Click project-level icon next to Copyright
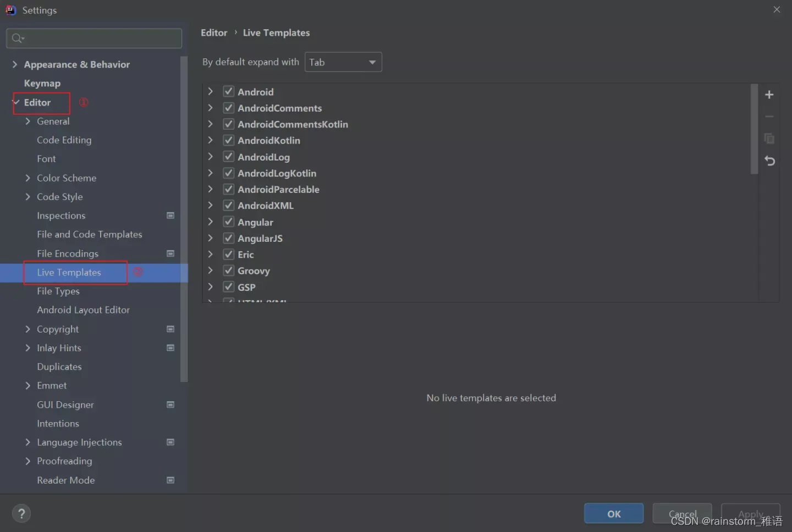Viewport: 792px width, 532px height. (x=170, y=329)
